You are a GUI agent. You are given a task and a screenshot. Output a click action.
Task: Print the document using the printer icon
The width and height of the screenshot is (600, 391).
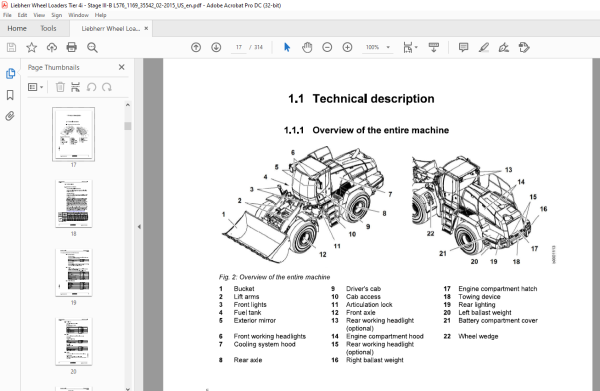tap(72, 47)
